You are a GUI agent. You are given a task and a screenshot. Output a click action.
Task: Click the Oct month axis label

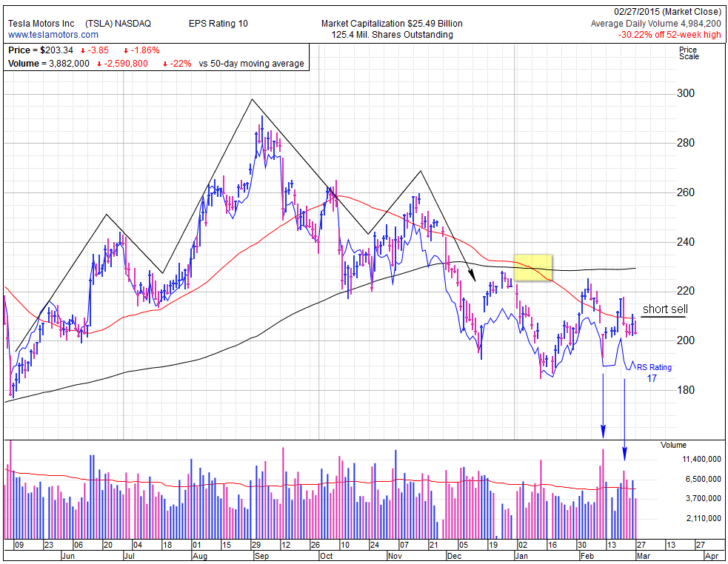pyautogui.click(x=327, y=556)
